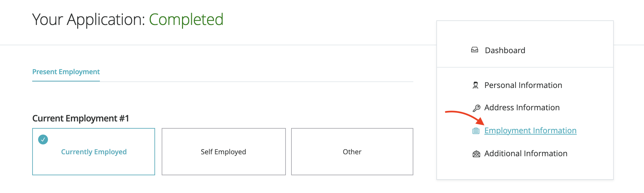Viewport: 644px width, 193px height.
Task: Go to Personal Information section
Action: coord(523,85)
